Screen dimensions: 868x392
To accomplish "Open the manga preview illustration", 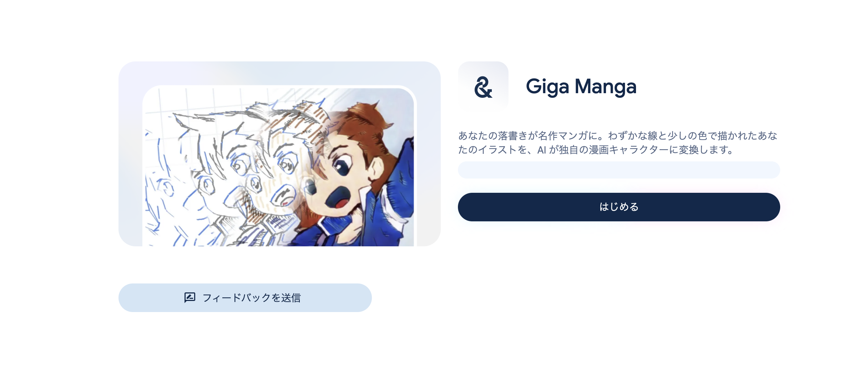I will click(279, 166).
